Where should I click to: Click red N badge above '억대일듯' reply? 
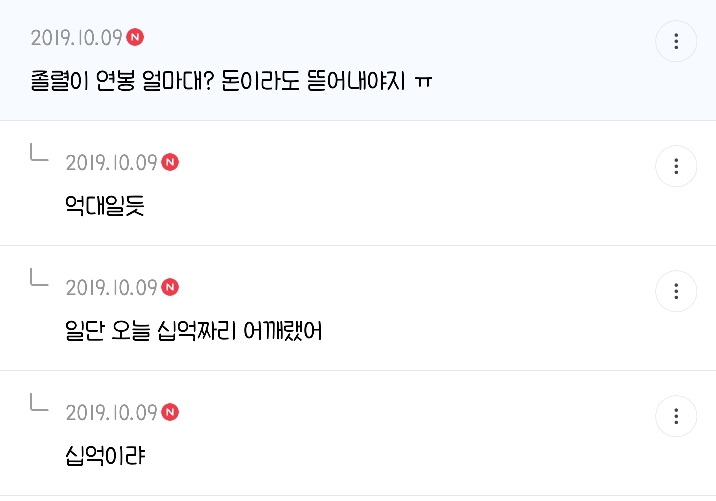pyautogui.click(x=171, y=162)
